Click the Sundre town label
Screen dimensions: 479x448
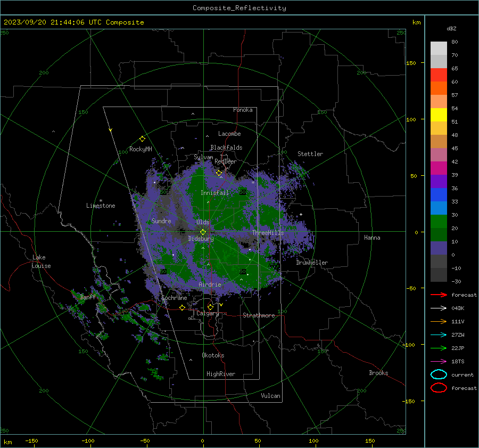coord(161,221)
